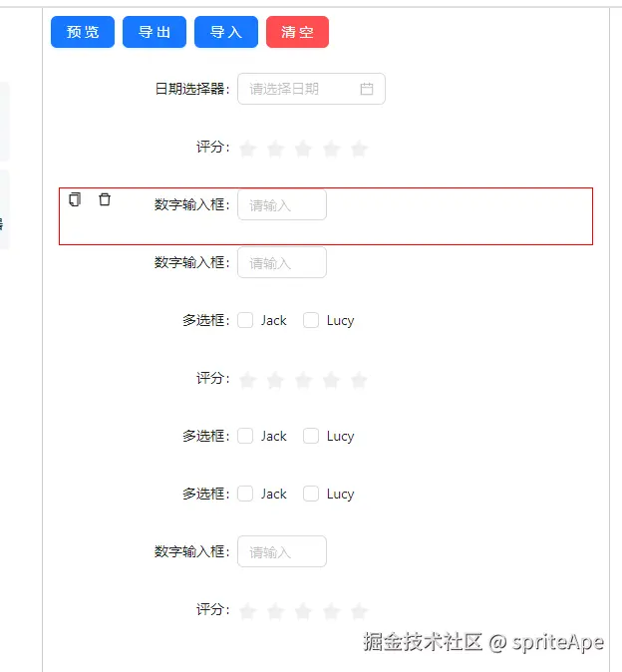Select fifth star in top rating
This screenshot has width=622, height=672.
[359, 149]
